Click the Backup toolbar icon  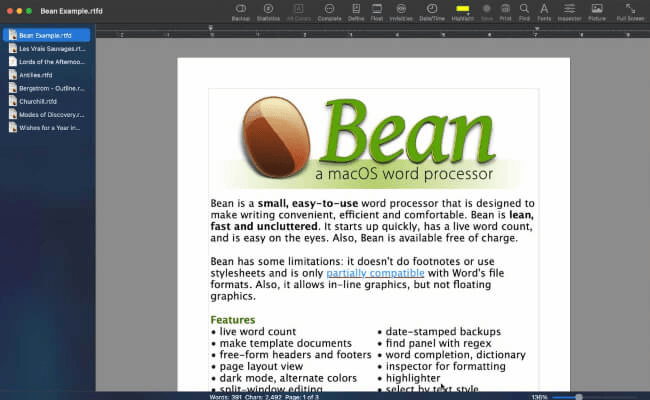[x=240, y=9]
